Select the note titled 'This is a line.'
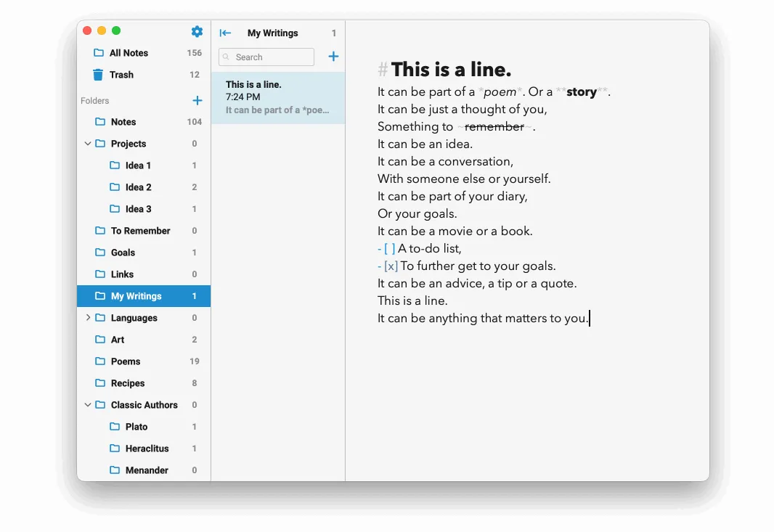Viewport: 774px width, 532px height. tap(278, 98)
